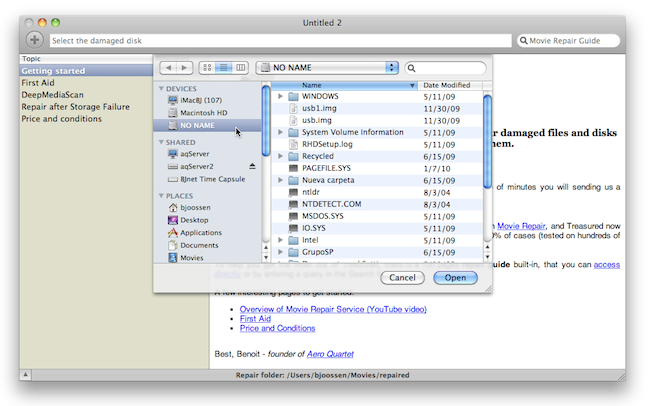This screenshot has height=406, width=650.
Task: Open Desktop place icon
Action: click(173, 220)
